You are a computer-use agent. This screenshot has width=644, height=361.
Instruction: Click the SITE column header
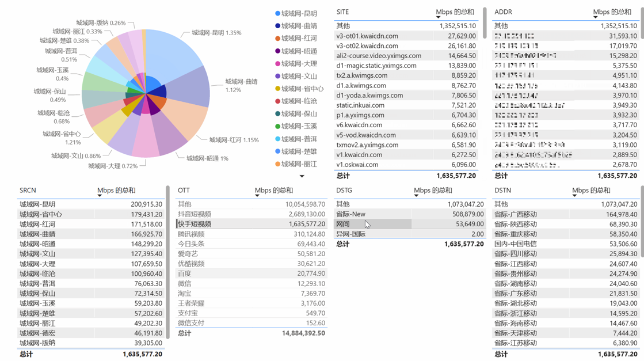(343, 12)
